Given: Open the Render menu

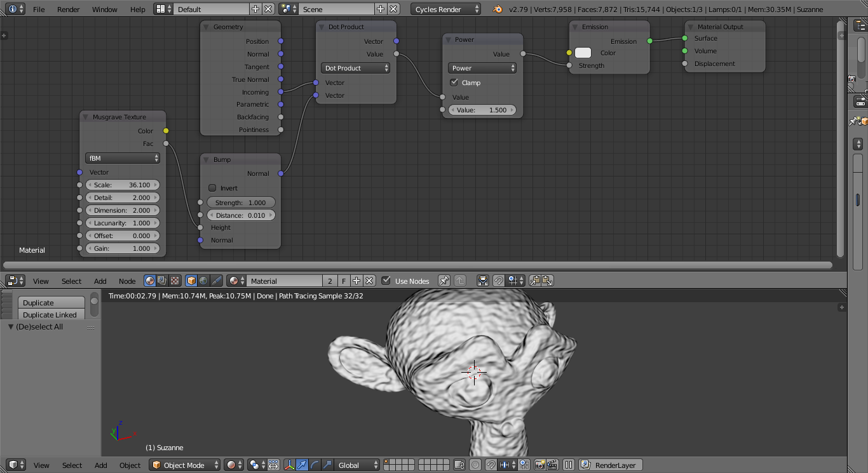Looking at the screenshot, I should [x=69, y=9].
